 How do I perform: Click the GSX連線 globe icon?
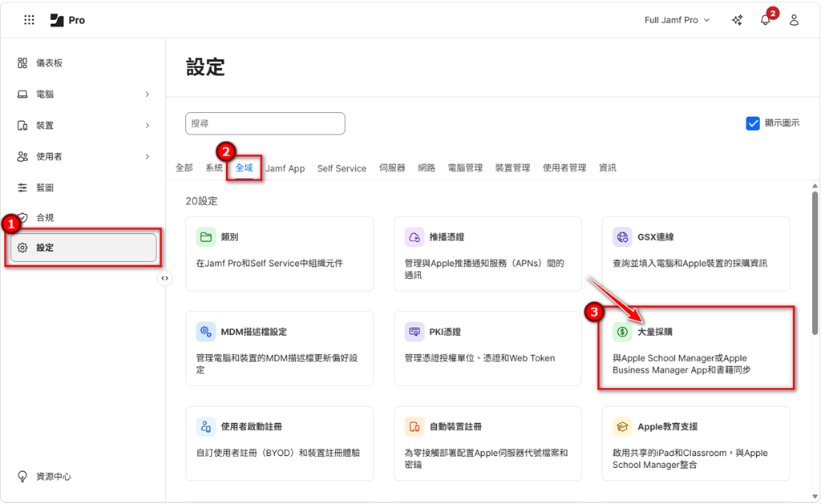pos(622,237)
